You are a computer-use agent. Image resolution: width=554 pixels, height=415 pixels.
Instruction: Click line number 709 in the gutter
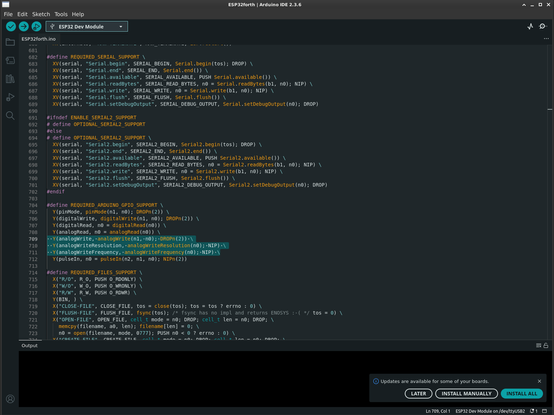[33, 239]
